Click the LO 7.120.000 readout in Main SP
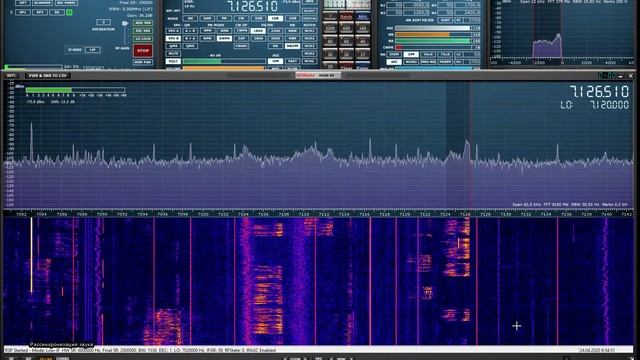 tap(595, 105)
